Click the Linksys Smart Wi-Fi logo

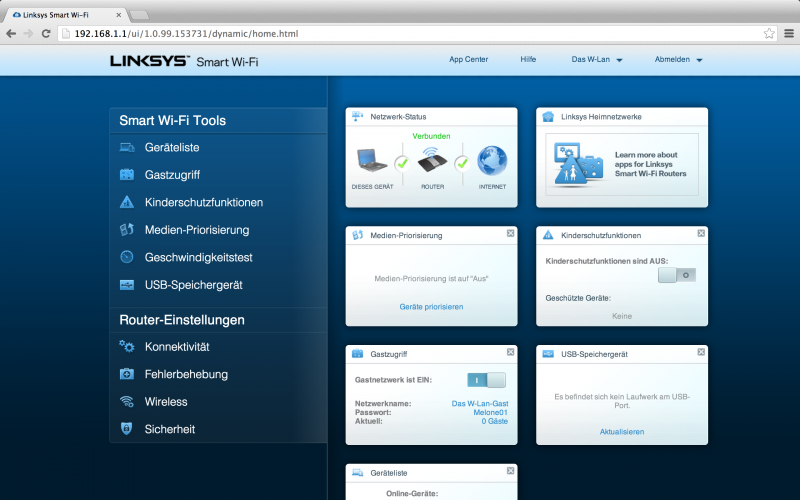184,61
